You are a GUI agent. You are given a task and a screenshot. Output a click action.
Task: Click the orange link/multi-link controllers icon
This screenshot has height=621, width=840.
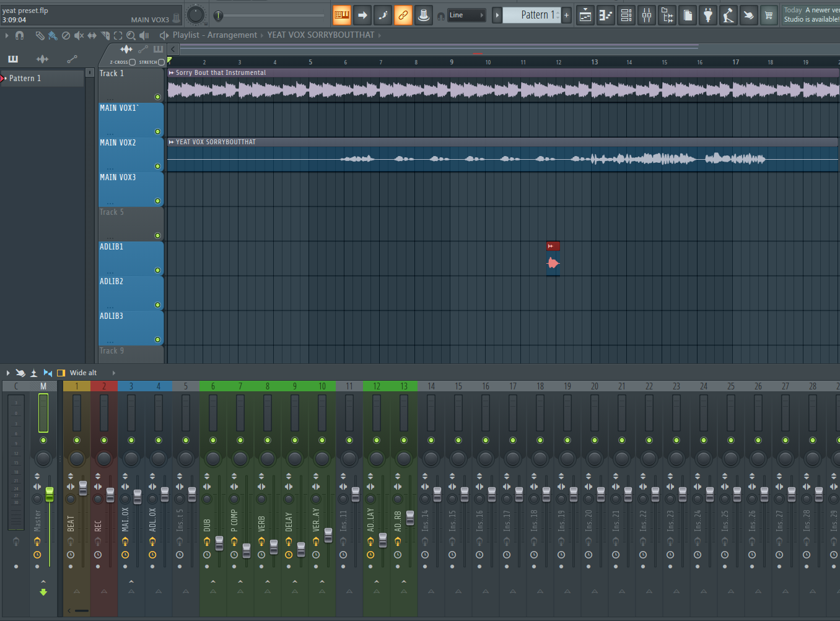[x=403, y=15]
